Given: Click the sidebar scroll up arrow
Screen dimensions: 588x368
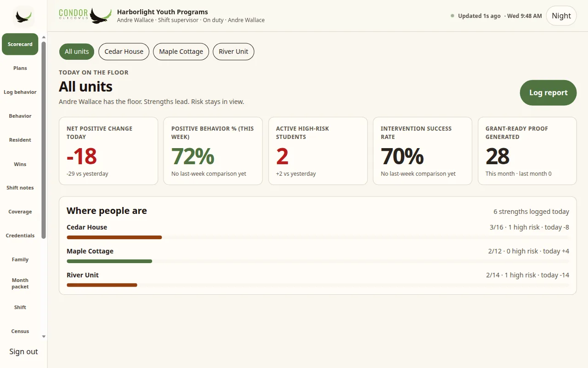Looking at the screenshot, I should 44,37.
